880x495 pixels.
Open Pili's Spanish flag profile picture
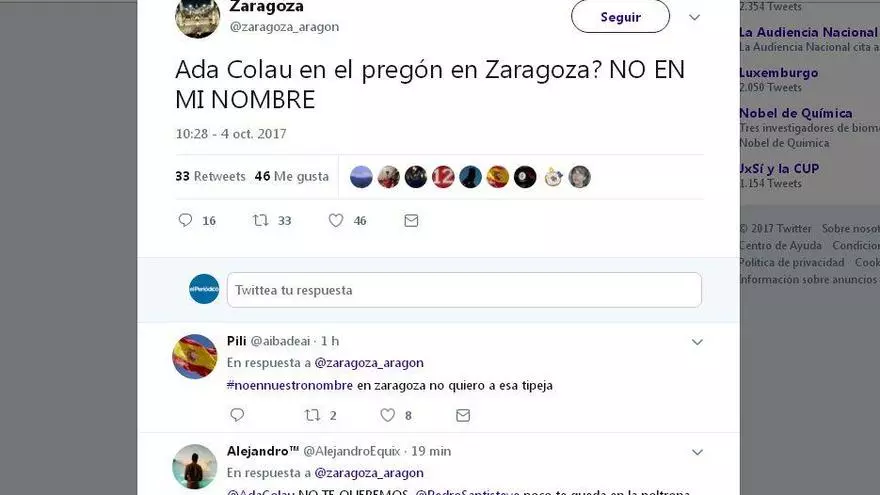coord(195,356)
